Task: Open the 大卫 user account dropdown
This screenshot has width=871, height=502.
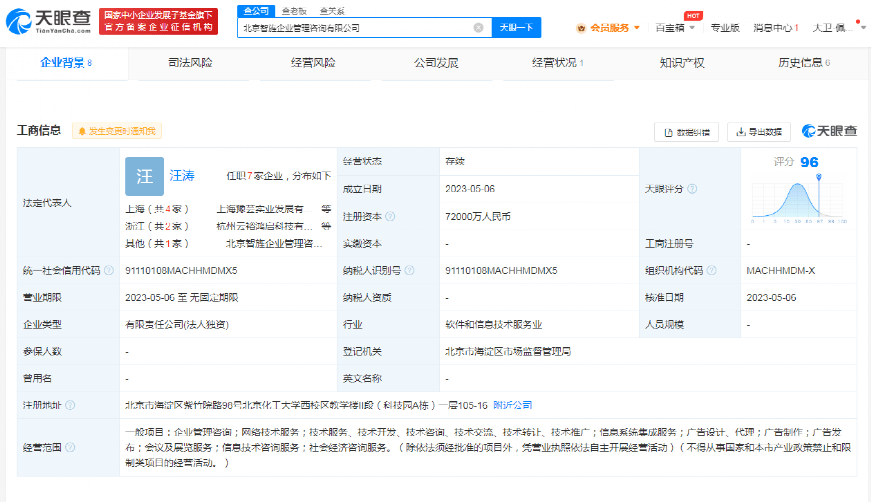Action: (839, 28)
